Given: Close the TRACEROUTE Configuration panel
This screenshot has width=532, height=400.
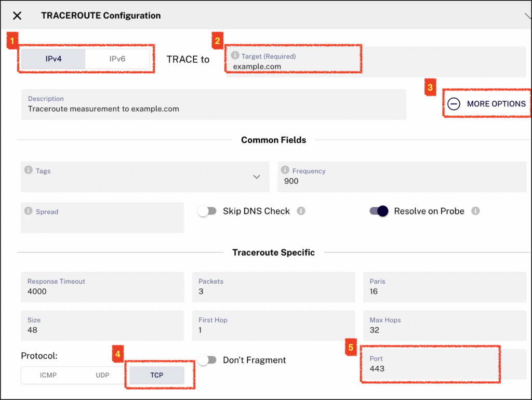Looking at the screenshot, I should [17, 16].
